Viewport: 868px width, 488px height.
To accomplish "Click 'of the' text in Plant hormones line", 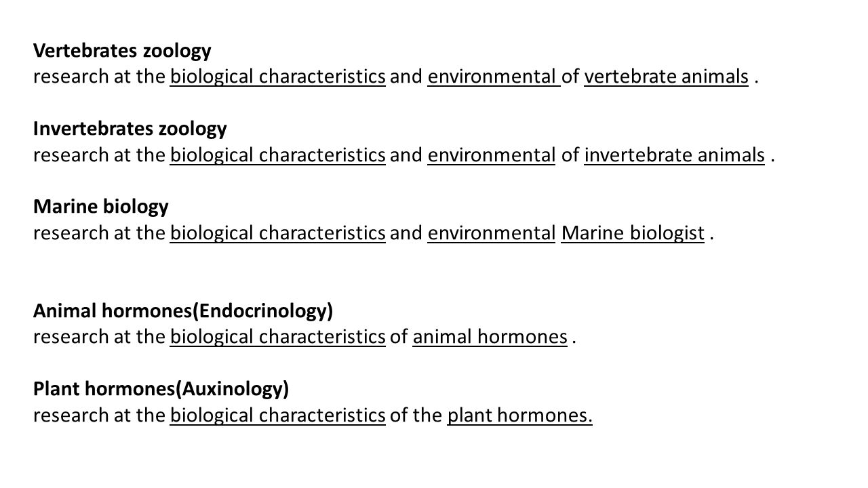I will [x=416, y=415].
